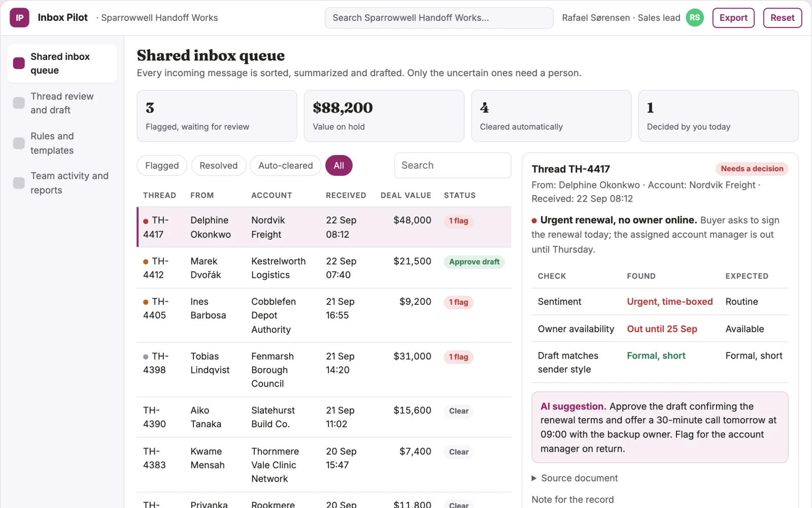This screenshot has height=508, width=812.
Task: Click the $88,200 Value on hold card
Action: pos(384,116)
